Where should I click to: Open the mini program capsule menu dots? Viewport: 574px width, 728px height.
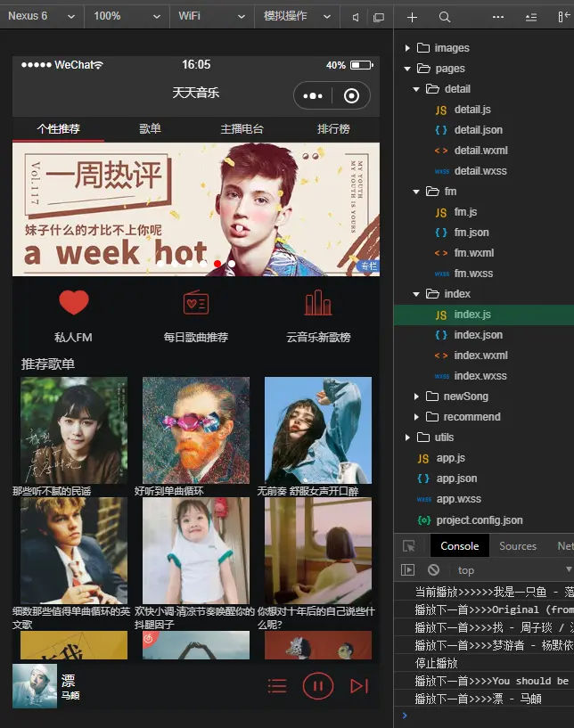313,95
